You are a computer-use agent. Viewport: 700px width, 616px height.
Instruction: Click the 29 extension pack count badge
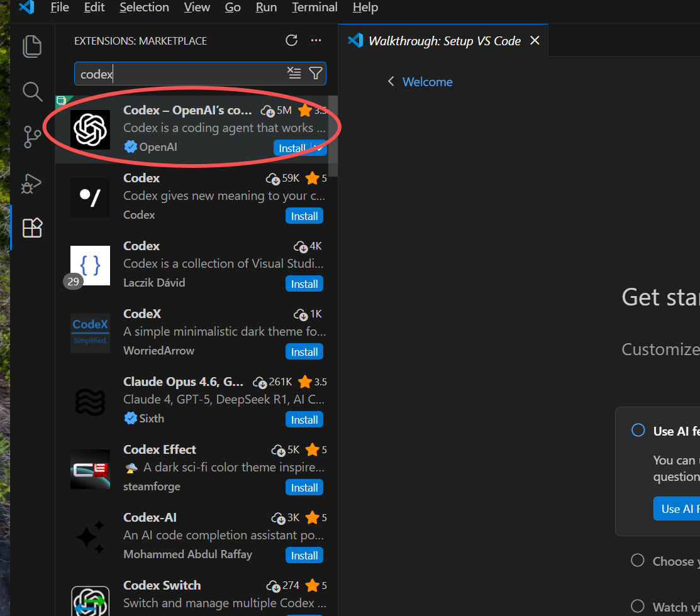(x=73, y=282)
